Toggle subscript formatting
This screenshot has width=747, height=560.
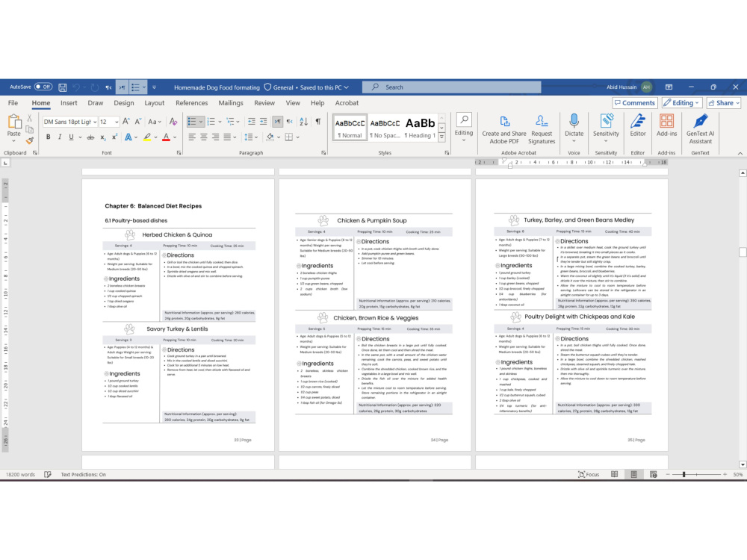pyautogui.click(x=103, y=137)
